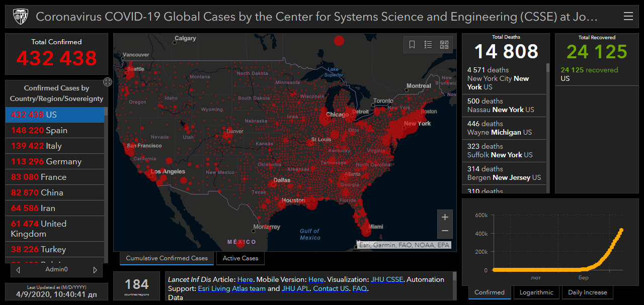The height and width of the screenshot is (305, 644).
Task: Select Iran row with 64 586 cases
Action: tap(55, 208)
